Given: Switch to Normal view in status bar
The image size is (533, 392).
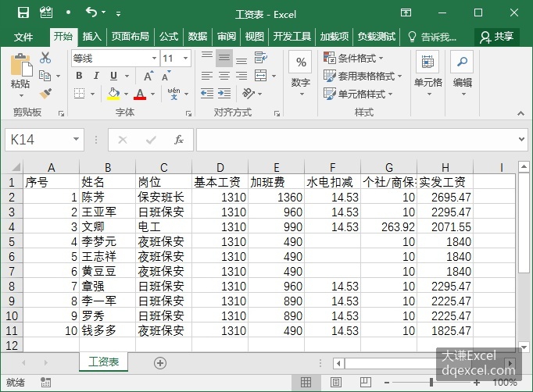Looking at the screenshot, I should point(306,383).
